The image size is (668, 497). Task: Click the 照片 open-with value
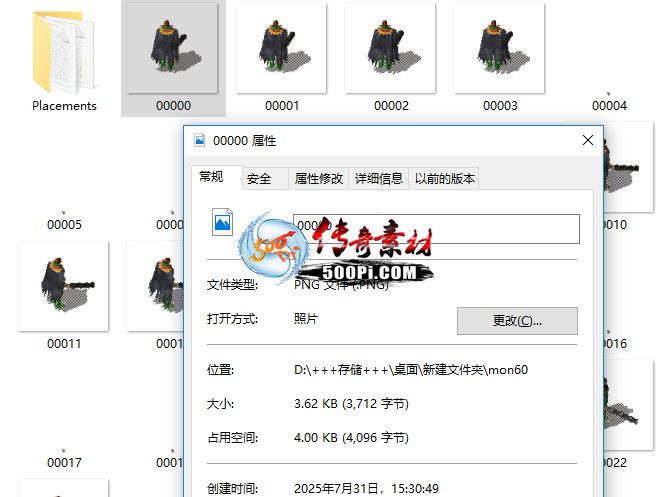306,319
